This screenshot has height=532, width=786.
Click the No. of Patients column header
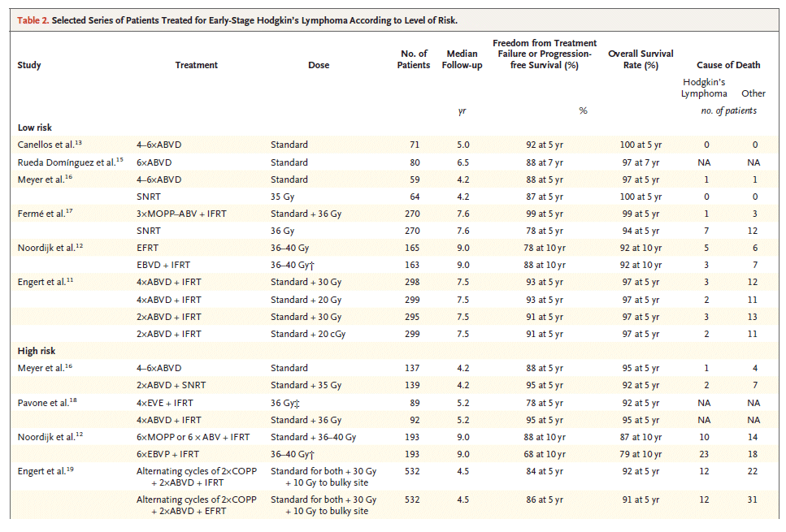tap(414, 60)
